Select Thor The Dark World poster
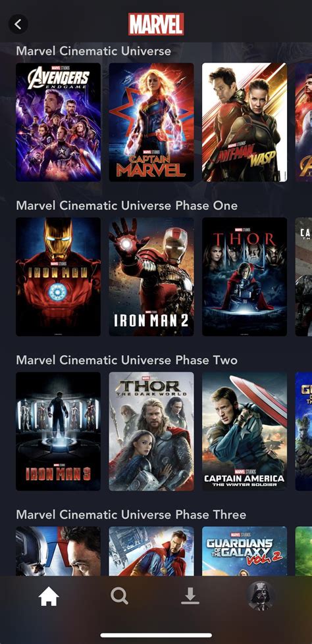 (151, 432)
